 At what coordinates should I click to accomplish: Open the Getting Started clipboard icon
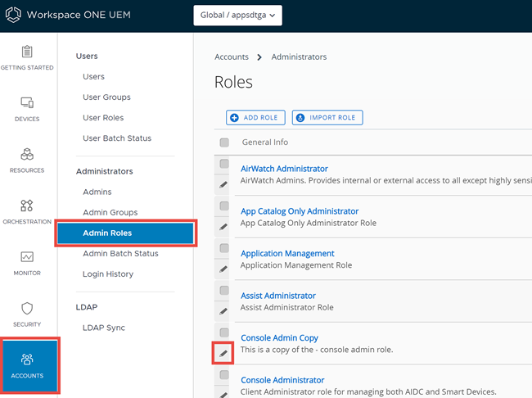coord(27,52)
